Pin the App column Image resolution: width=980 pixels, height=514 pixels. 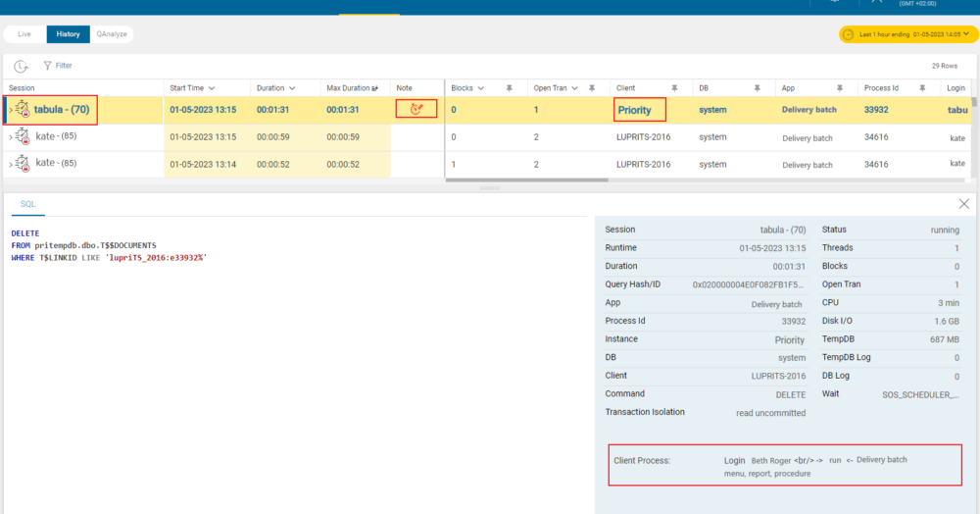coord(840,88)
